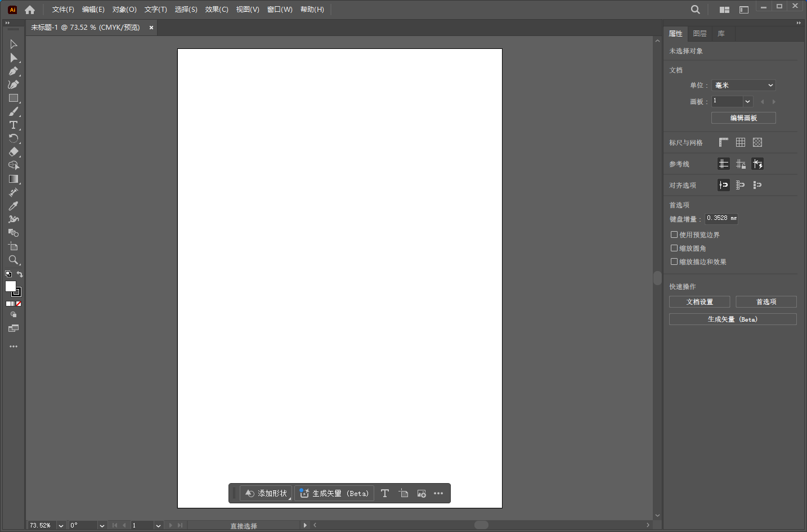
Task: Open the 文件(F) menu
Action: point(63,10)
